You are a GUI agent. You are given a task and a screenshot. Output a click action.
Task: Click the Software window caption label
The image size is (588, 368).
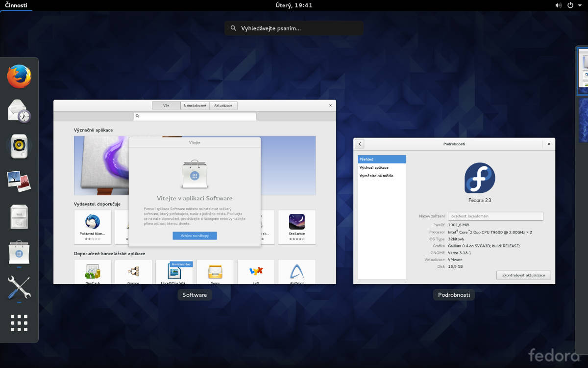[195, 295]
